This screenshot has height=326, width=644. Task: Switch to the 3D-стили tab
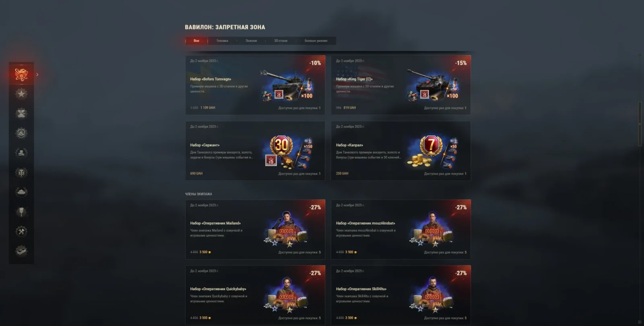281,41
